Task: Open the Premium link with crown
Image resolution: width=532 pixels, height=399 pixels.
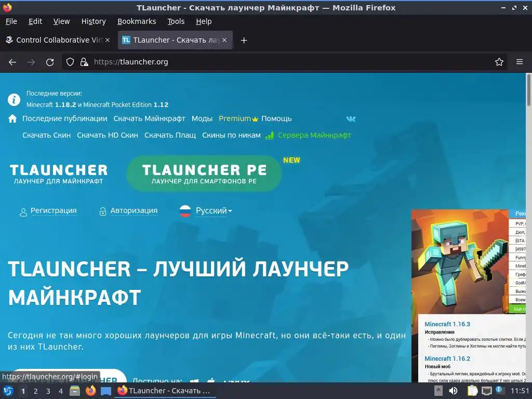Action: coord(238,118)
